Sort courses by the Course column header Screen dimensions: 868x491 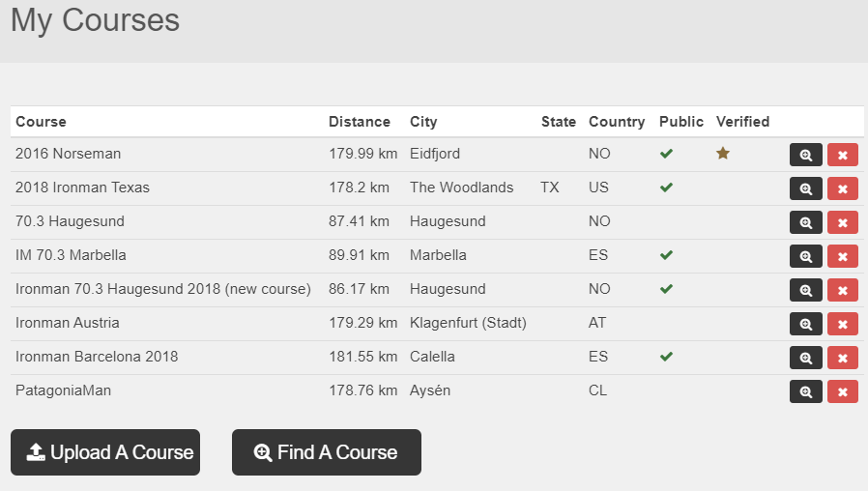(x=41, y=122)
